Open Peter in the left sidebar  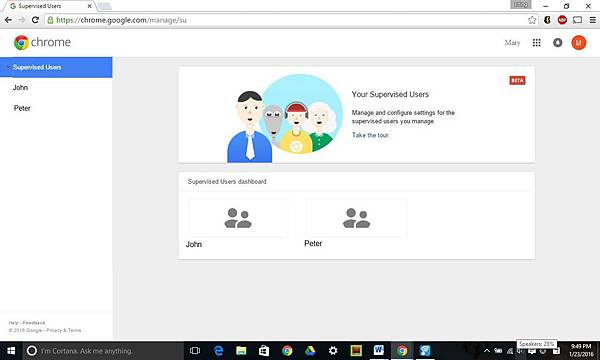click(x=22, y=108)
